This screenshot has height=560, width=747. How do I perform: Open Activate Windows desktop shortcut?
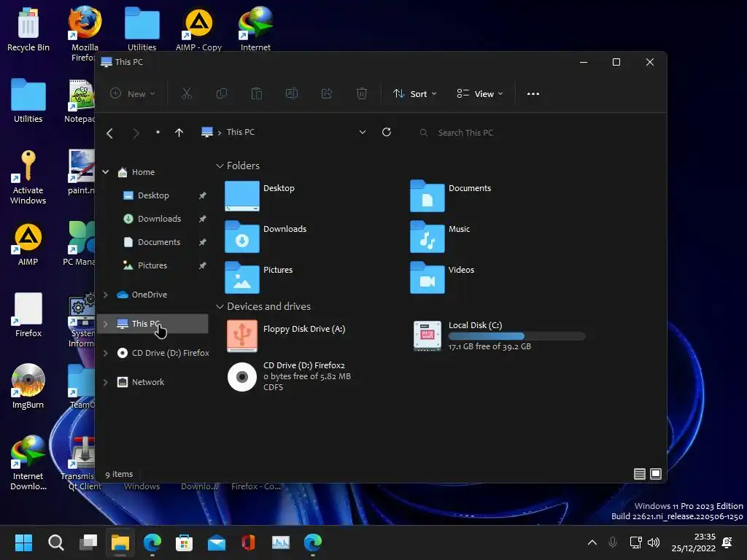tap(28, 177)
